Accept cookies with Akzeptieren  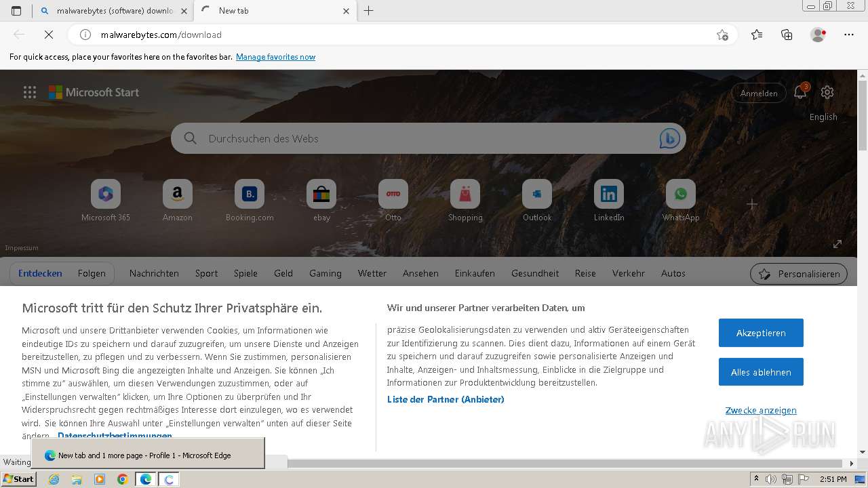761,333
